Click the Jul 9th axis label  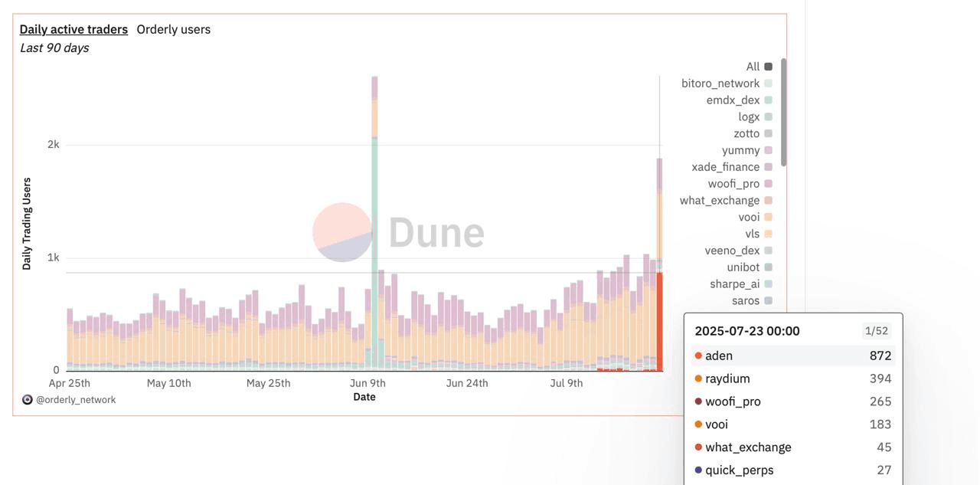click(567, 383)
